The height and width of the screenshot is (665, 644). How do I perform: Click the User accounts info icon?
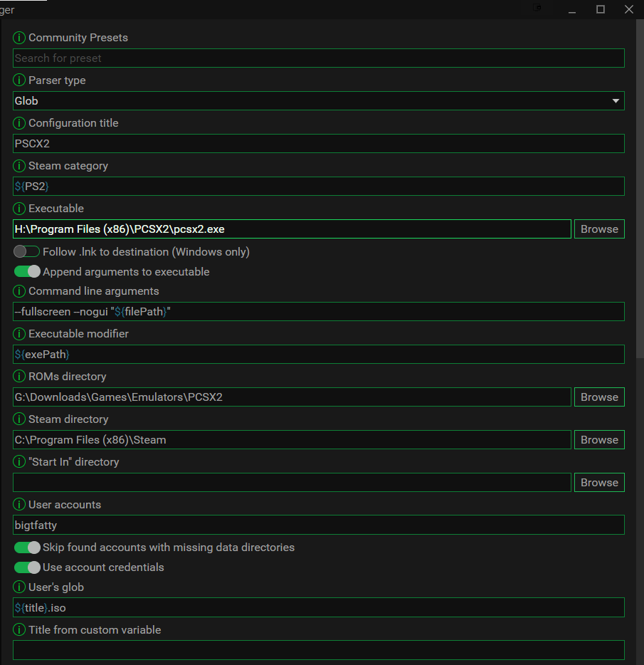pyautogui.click(x=18, y=505)
